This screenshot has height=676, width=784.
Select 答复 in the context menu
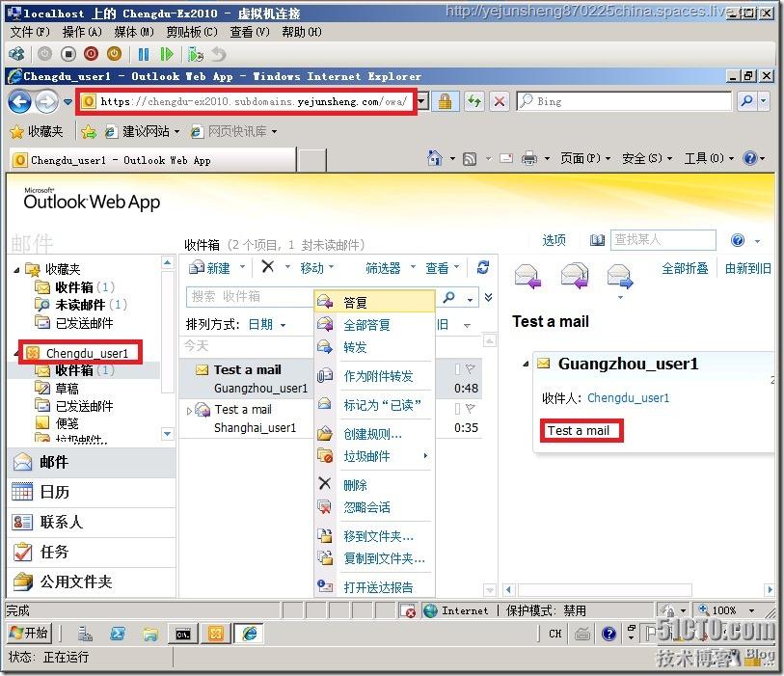pyautogui.click(x=374, y=302)
